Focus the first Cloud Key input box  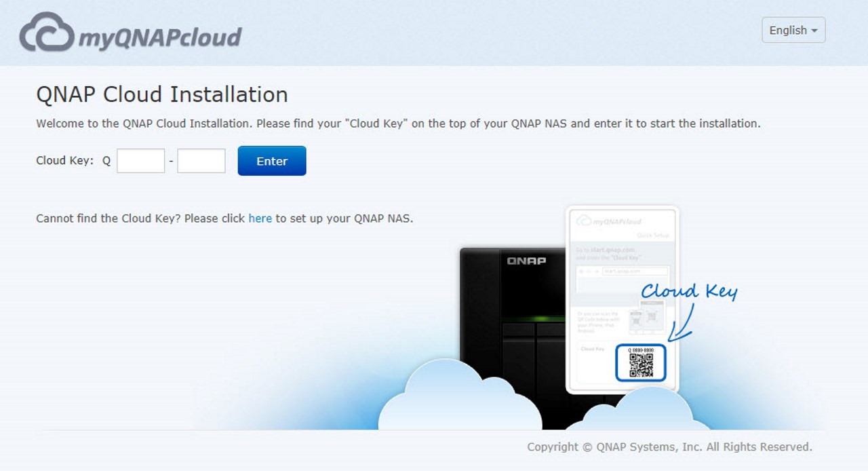[141, 161]
